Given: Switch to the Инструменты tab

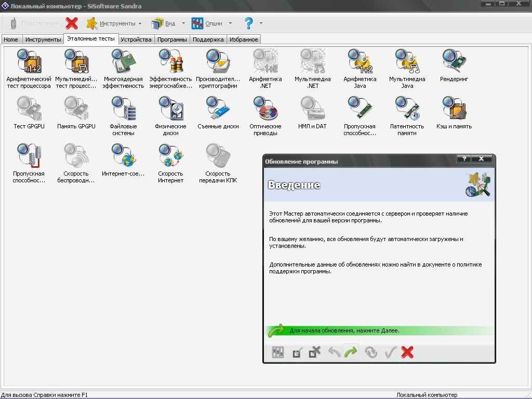Looking at the screenshot, I should pyautogui.click(x=43, y=39).
